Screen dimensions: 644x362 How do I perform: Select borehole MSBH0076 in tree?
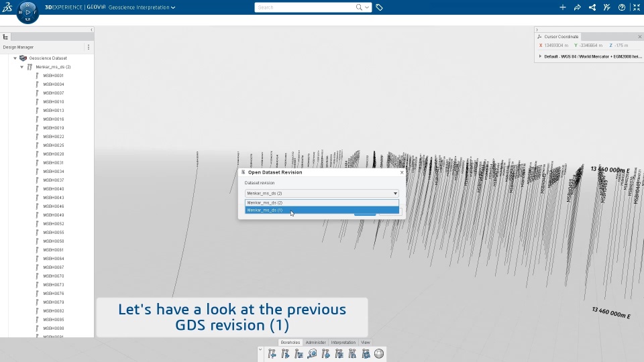54,294
